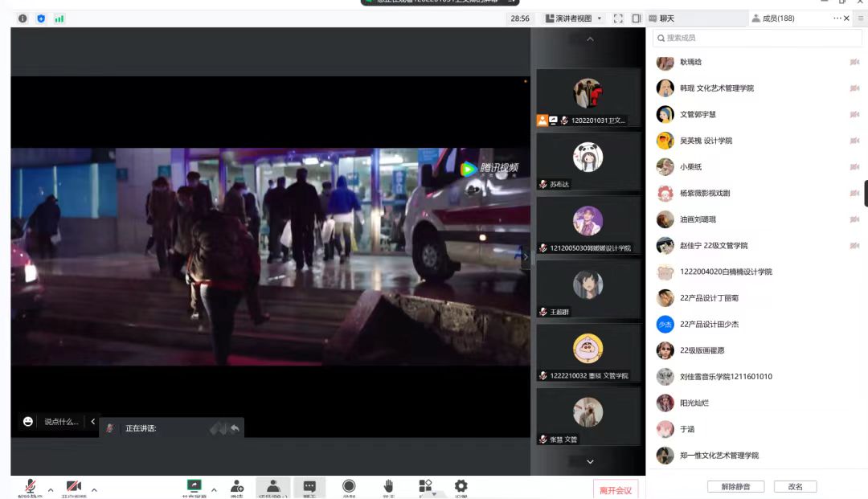Image resolution: width=868 pixels, height=499 pixels.
Task: Click the muted mic icon for 小柴纸
Action: pyautogui.click(x=854, y=166)
